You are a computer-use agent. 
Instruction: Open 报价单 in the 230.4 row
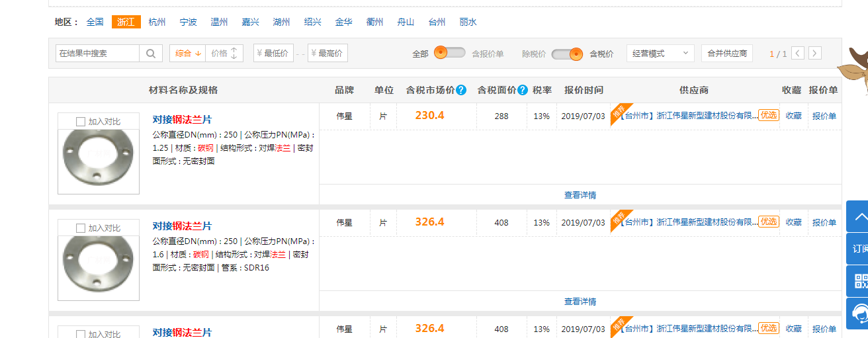pos(824,116)
